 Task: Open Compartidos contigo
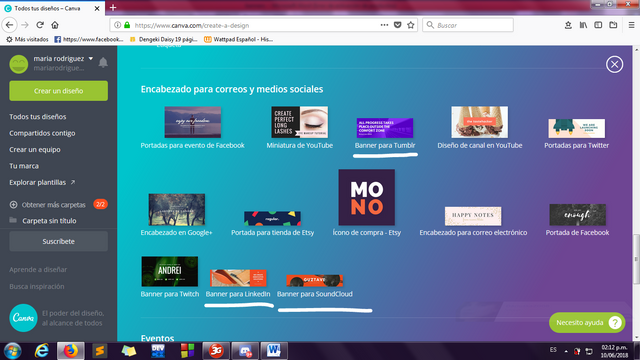42,133
